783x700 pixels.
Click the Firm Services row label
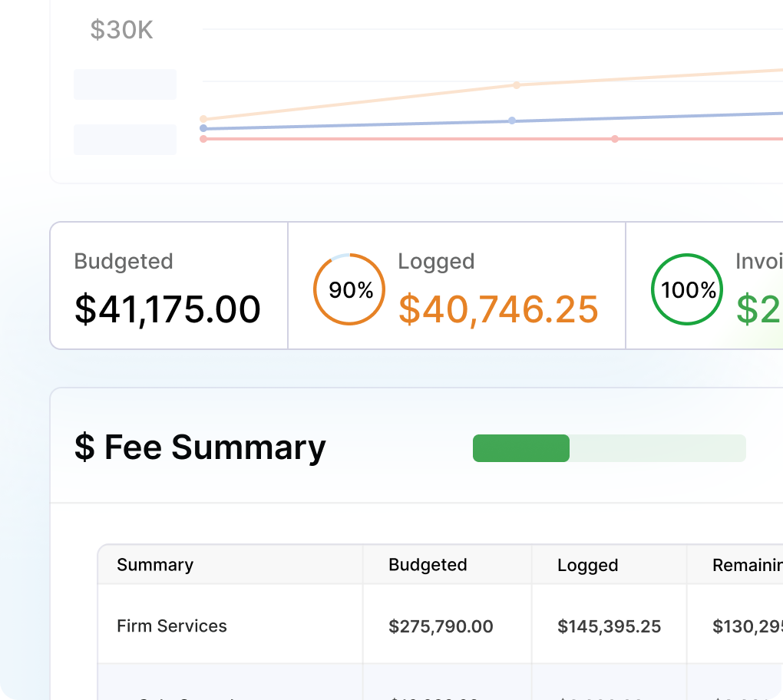(x=172, y=626)
